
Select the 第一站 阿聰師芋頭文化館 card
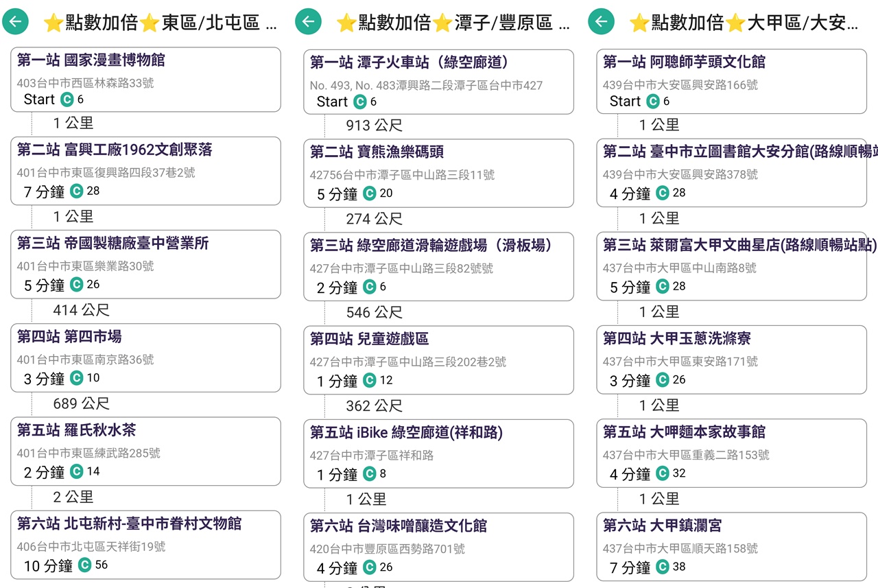[x=731, y=78]
